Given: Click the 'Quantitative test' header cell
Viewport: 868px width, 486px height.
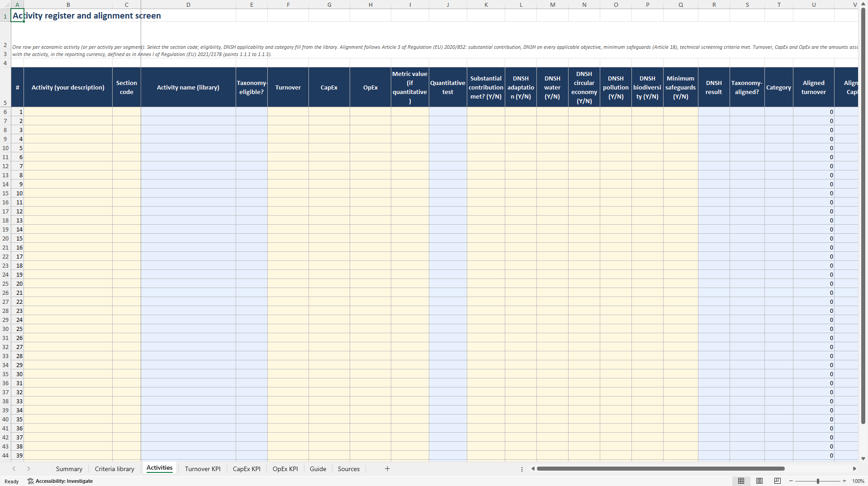Looking at the screenshot, I should coord(448,87).
